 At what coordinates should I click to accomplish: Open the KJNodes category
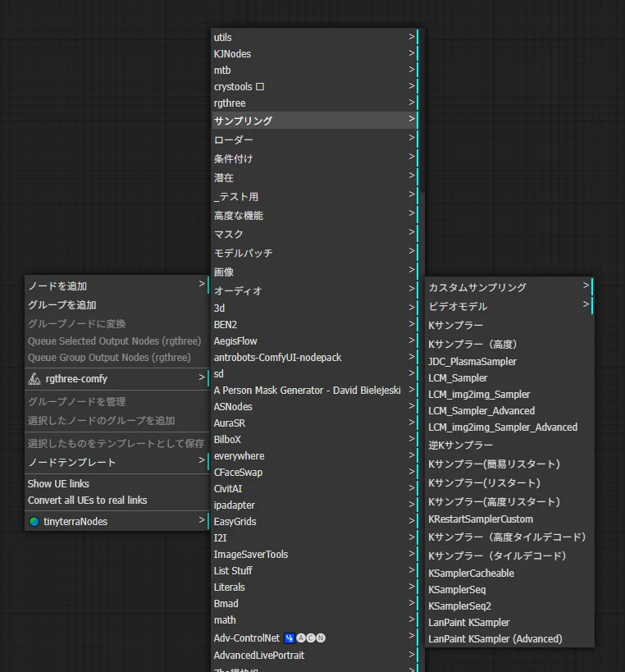[233, 54]
